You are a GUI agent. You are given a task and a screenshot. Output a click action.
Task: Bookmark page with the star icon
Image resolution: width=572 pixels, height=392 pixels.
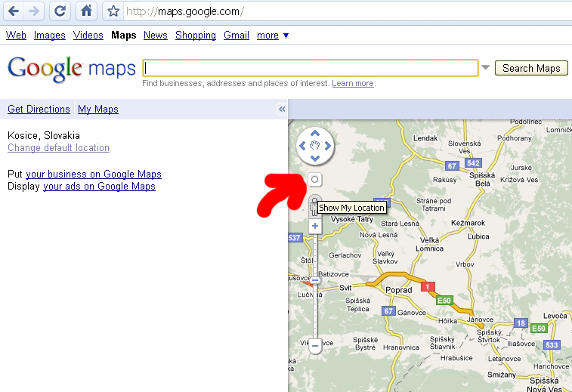(x=113, y=11)
